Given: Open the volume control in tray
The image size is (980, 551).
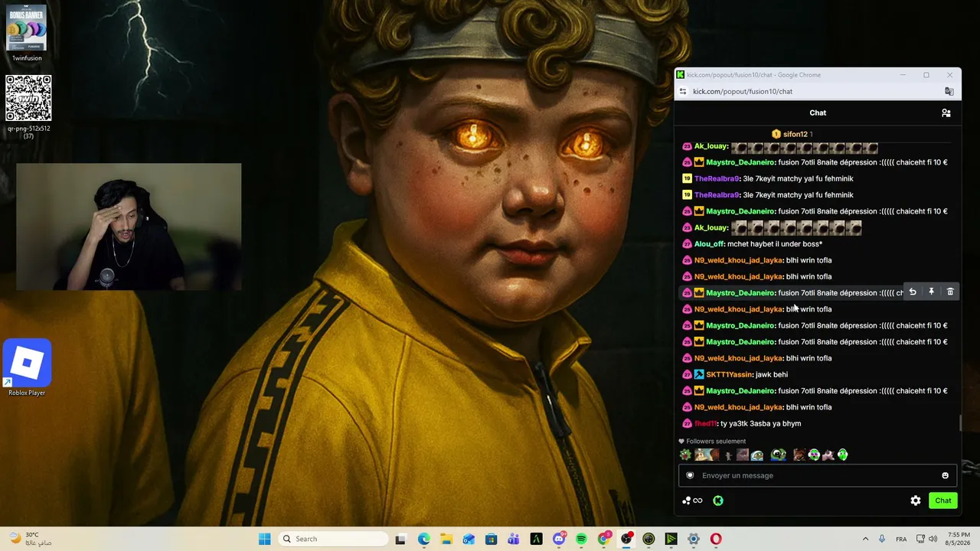Looking at the screenshot, I should [x=933, y=539].
